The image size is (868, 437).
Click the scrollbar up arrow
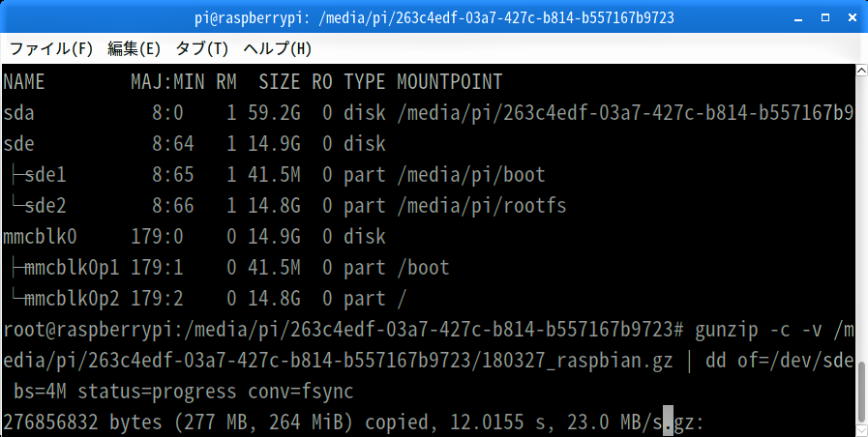coord(862,71)
